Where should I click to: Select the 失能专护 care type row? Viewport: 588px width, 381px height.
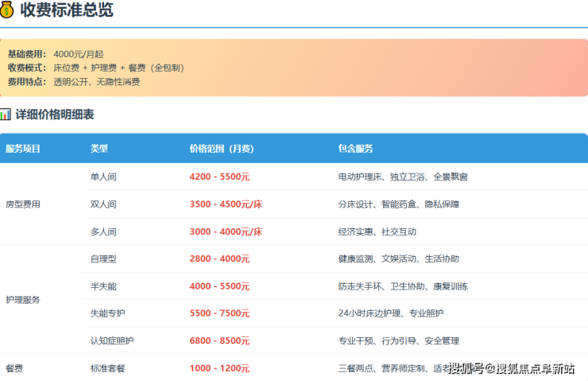[108, 313]
